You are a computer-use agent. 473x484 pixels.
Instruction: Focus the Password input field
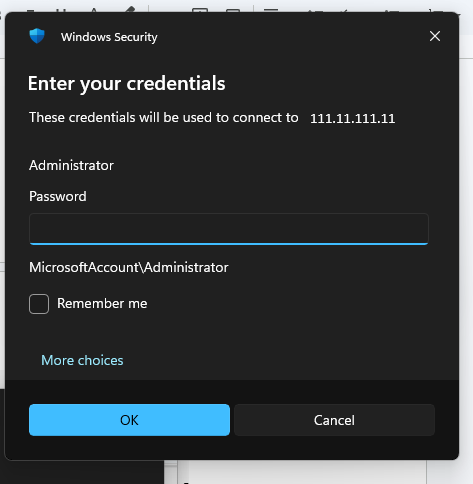229,229
